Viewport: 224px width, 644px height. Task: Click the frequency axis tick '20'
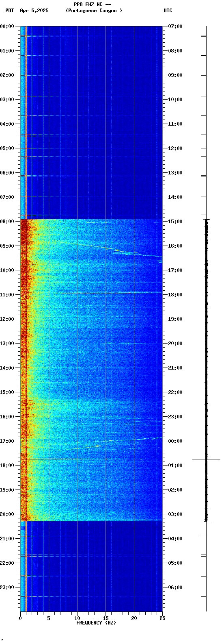(x=134, y=618)
